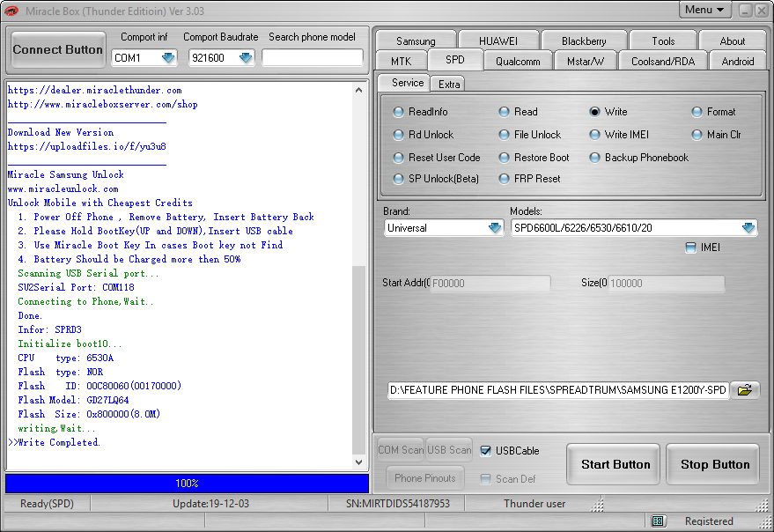Screen dimensions: 774x532
Task: Open the uploadfiles.io download link
Action: pyautogui.click(x=86, y=146)
